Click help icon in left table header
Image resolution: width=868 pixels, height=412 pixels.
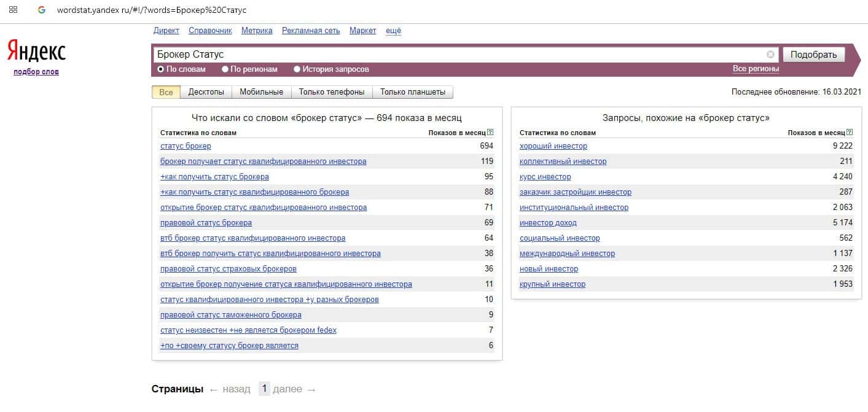pos(490,133)
